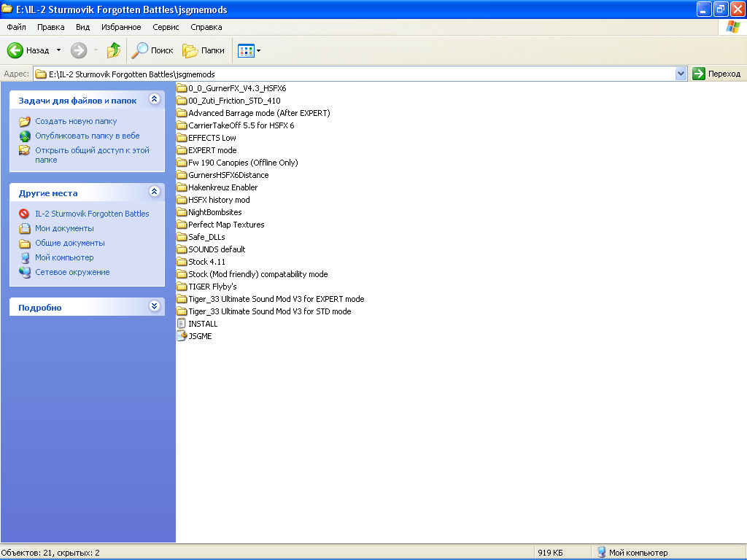Select the NightBombsites folder icon
747x560 pixels.
(182, 212)
